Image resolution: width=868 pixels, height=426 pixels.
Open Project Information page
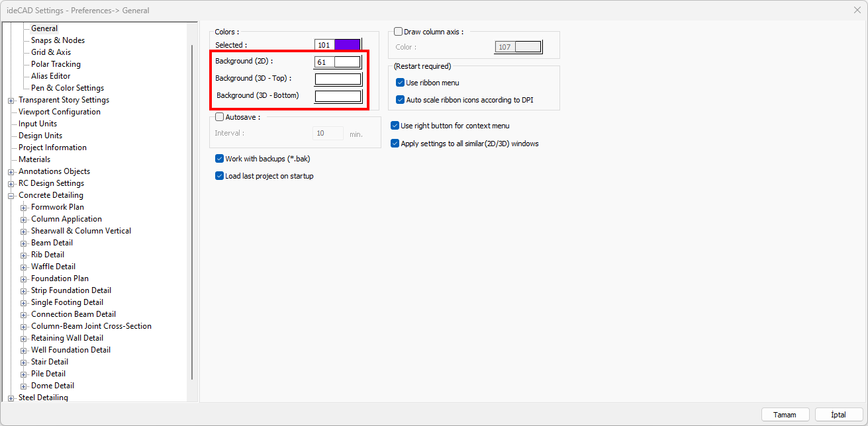tap(52, 148)
